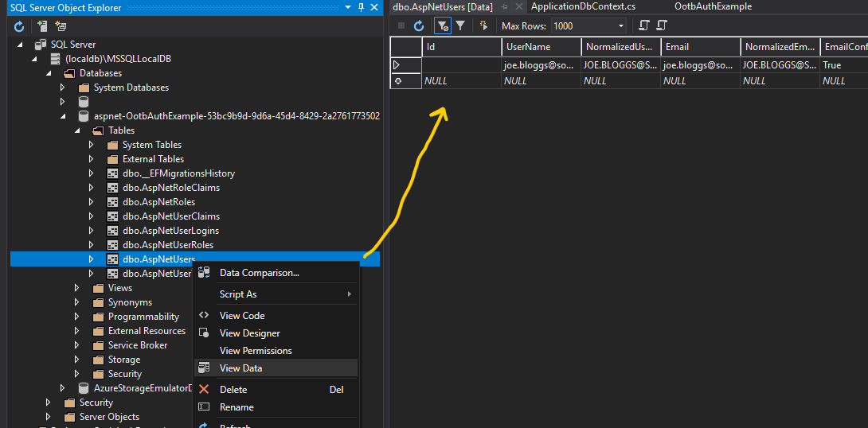Click the NormalizedEm... column header
Image resolution: width=868 pixels, height=428 pixels.
(780, 47)
